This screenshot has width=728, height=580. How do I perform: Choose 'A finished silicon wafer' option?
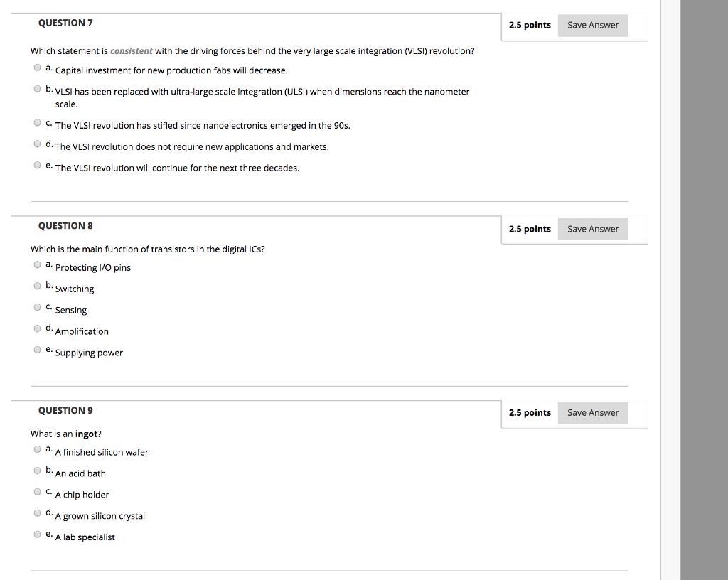point(37,450)
